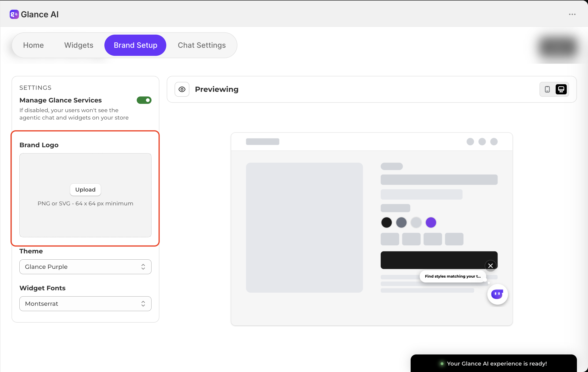
Task: Go to the Home tab
Action: coord(33,45)
